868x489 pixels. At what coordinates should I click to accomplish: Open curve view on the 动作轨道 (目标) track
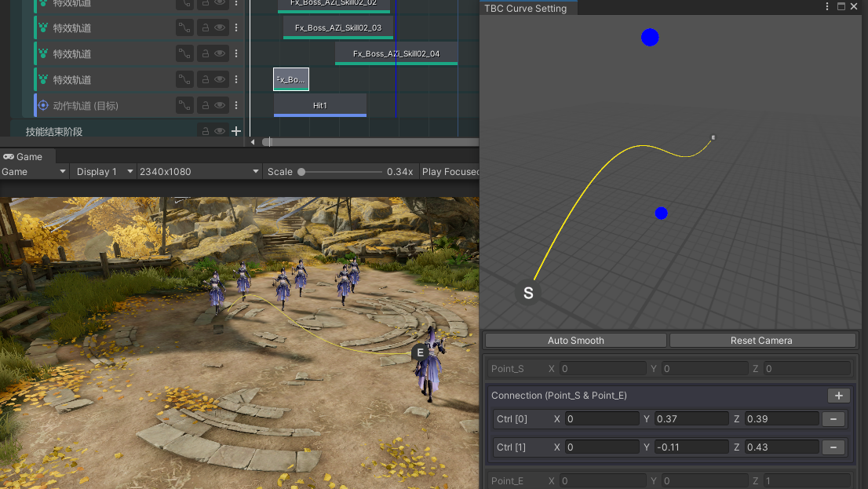click(184, 105)
